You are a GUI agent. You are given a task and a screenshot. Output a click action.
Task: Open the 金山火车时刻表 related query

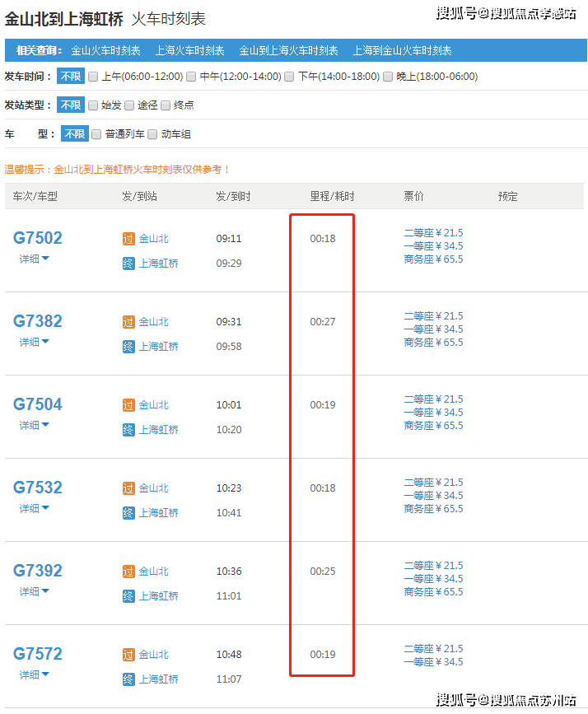tap(105, 50)
